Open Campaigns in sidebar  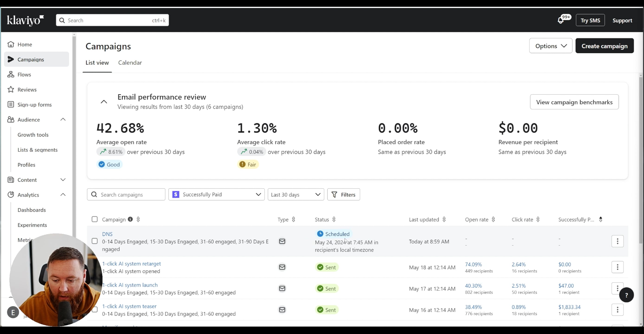point(36,59)
